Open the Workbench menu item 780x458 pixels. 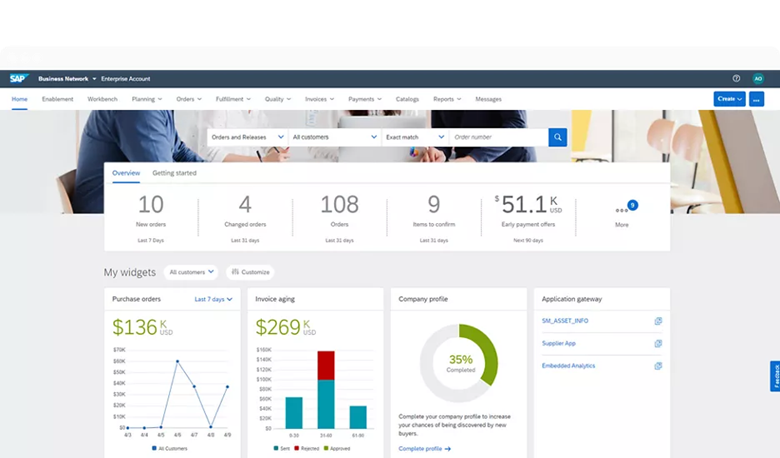click(x=102, y=99)
